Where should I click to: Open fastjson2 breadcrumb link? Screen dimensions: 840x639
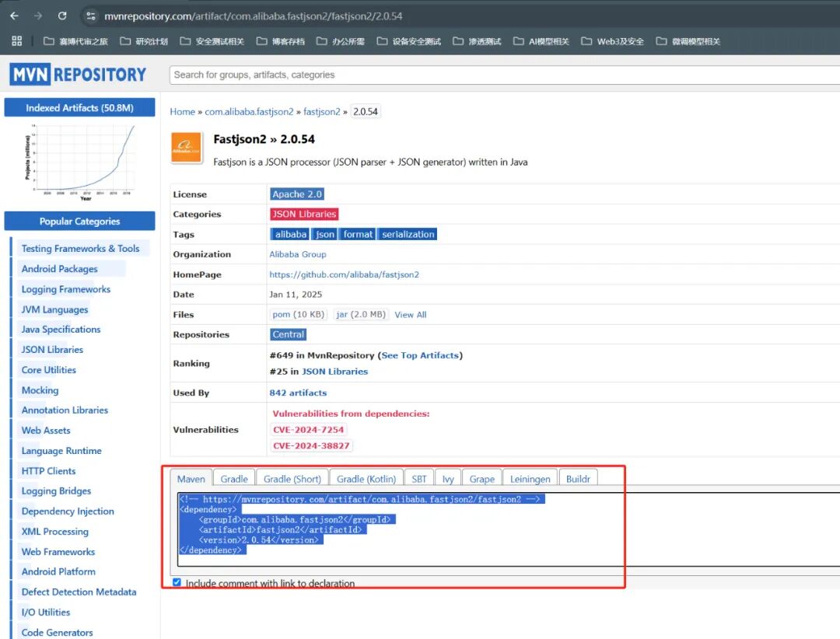[322, 111]
